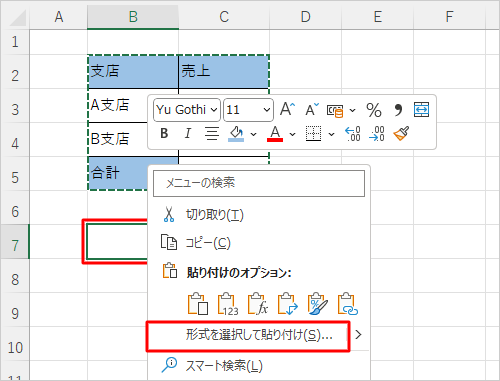Expand fill color dropdown arrow
The height and width of the screenshot is (381, 500).
[x=254, y=134]
